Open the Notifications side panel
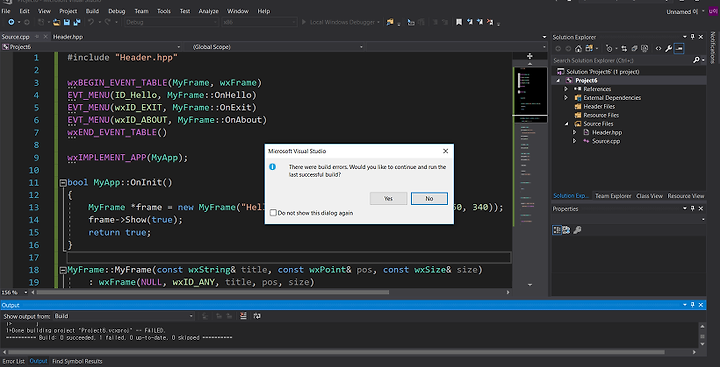 coord(713,47)
